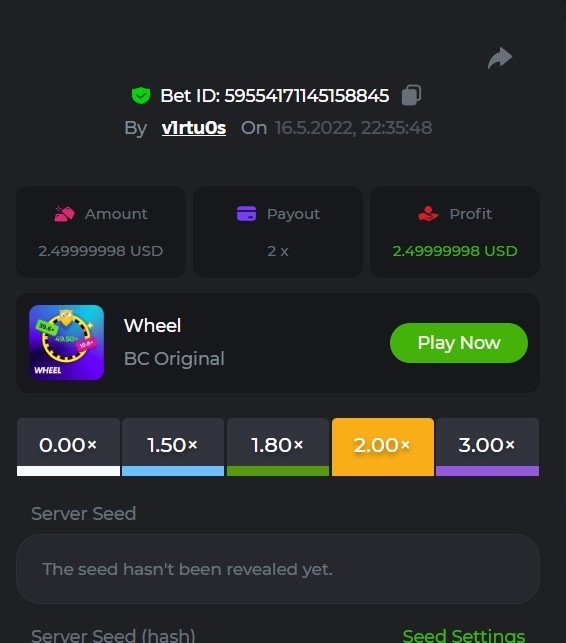Click the Amount coins icon
This screenshot has width=566, height=643.
[64, 214]
